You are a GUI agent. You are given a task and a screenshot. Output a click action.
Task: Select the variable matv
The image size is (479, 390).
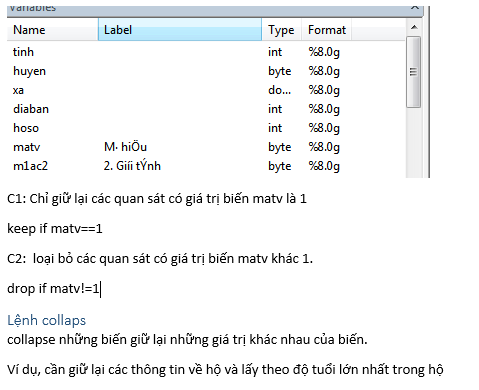27,147
